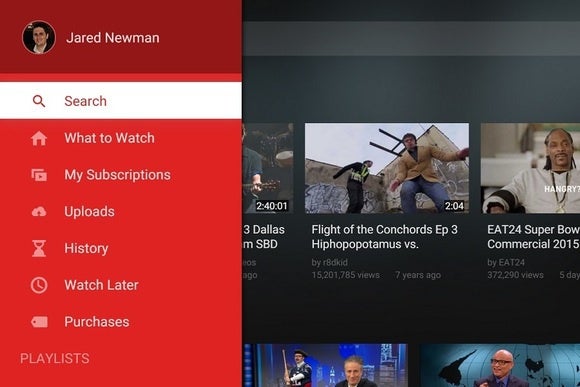This screenshot has width=580, height=387.
Task: Click the History hourglass icon
Action: [x=39, y=248]
